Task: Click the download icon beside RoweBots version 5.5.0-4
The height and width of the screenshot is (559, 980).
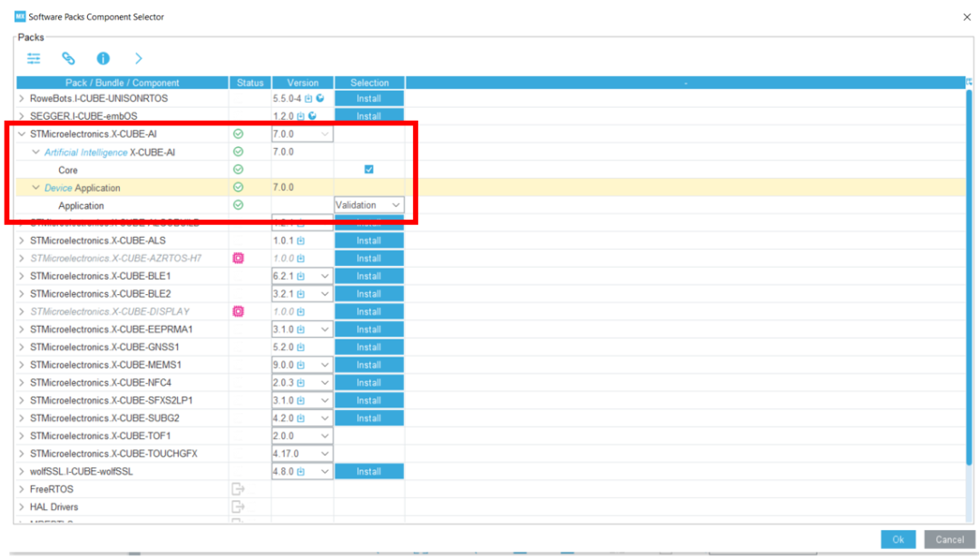Action: click(x=309, y=99)
